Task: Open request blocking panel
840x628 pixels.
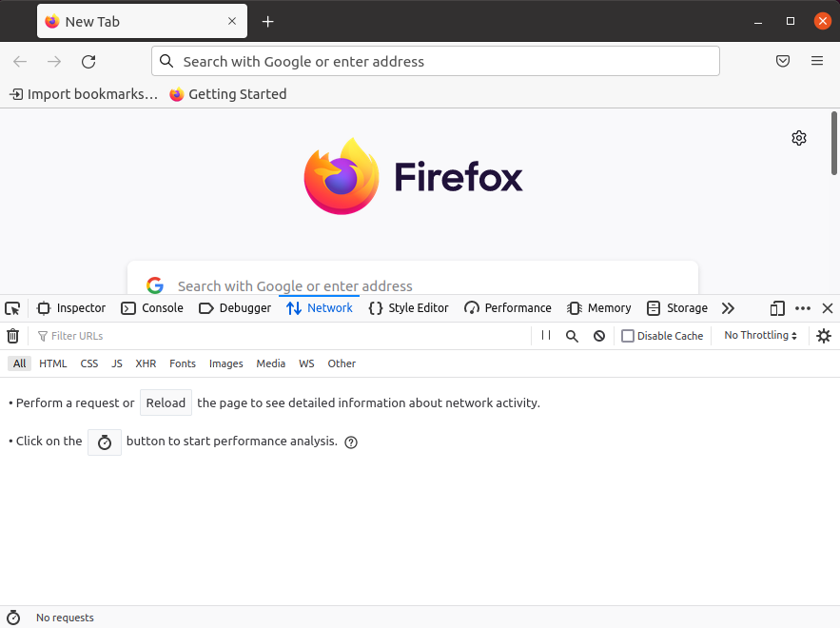Action: click(599, 336)
